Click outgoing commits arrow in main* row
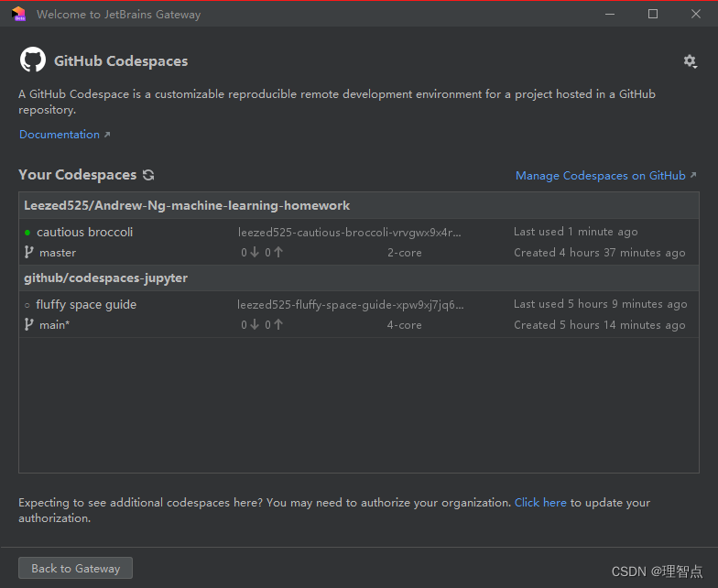The width and height of the screenshot is (718, 588). [278, 324]
